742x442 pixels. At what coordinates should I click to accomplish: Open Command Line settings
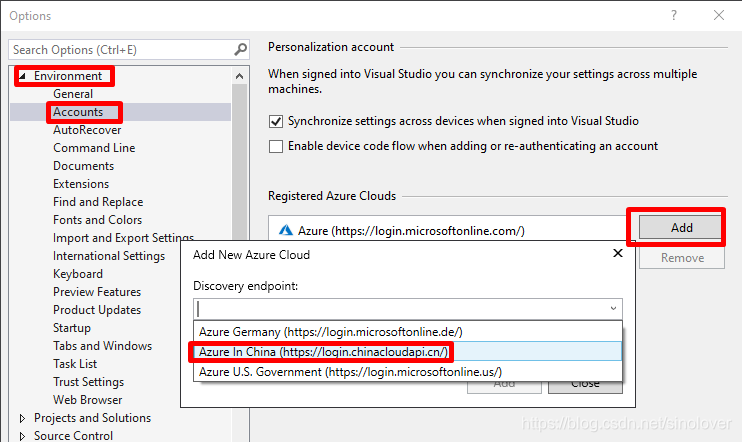coord(94,148)
